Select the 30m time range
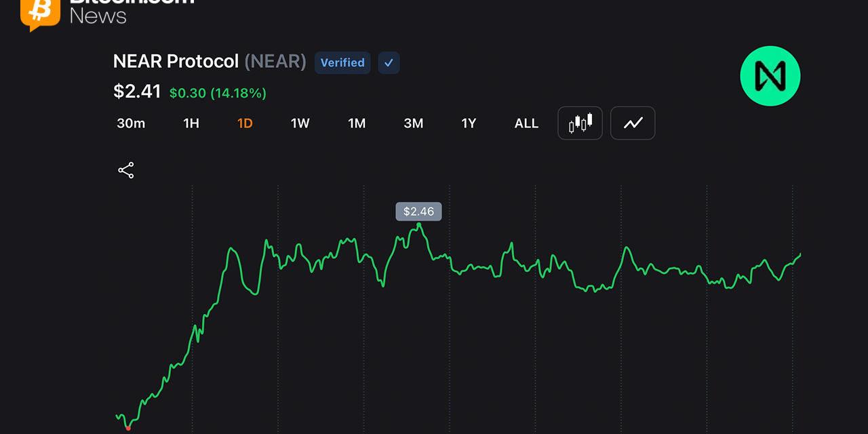 point(131,123)
